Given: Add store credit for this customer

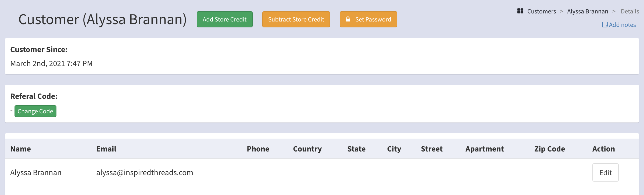Looking at the screenshot, I should tap(224, 19).
